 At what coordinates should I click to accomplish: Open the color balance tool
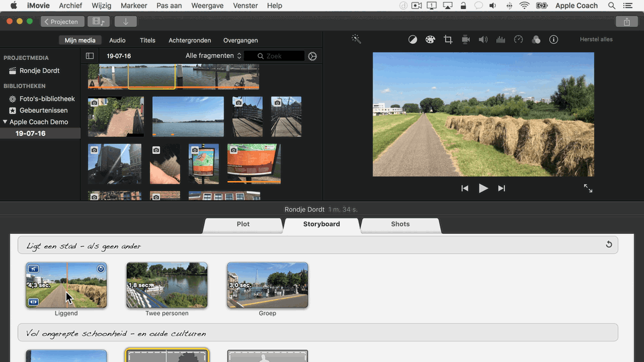coord(413,39)
